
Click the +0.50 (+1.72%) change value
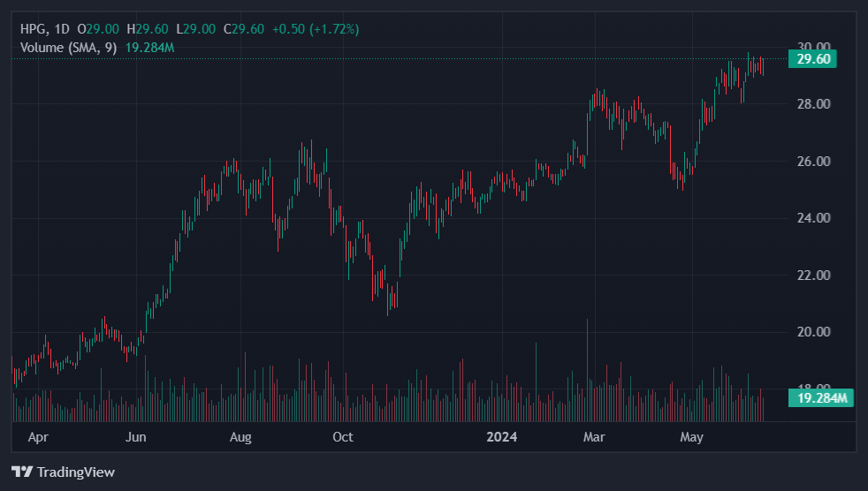pos(315,29)
